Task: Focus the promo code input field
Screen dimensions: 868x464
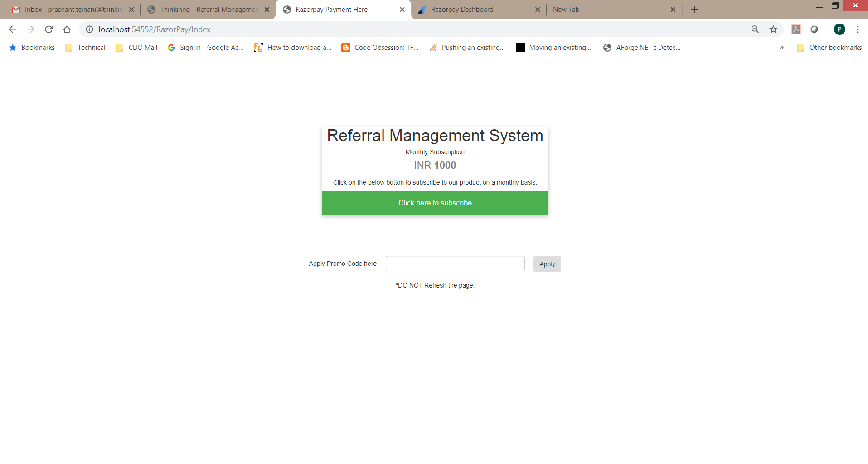Action: coord(455,264)
